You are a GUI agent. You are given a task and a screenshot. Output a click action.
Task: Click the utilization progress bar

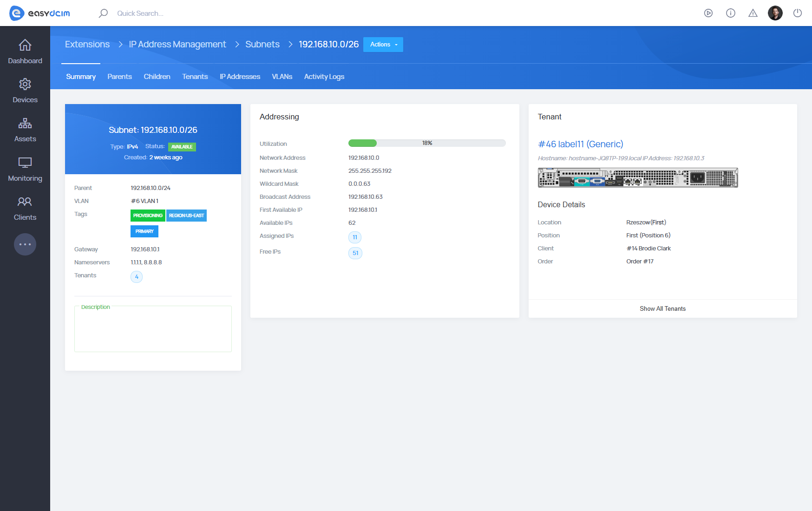pyautogui.click(x=427, y=143)
